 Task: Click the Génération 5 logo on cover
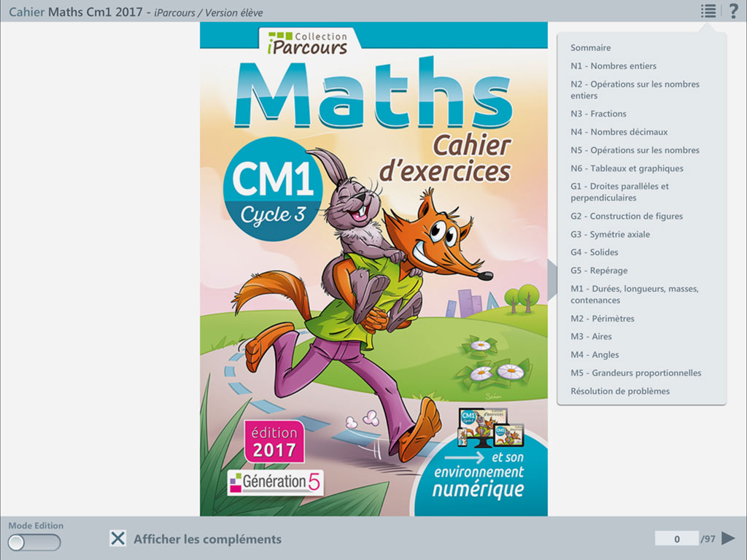(275, 483)
